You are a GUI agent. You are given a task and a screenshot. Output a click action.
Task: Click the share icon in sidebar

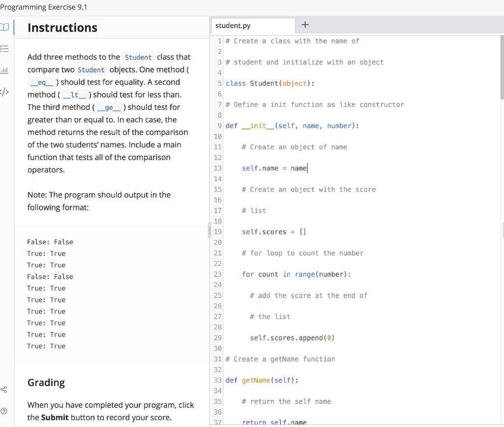5,390
